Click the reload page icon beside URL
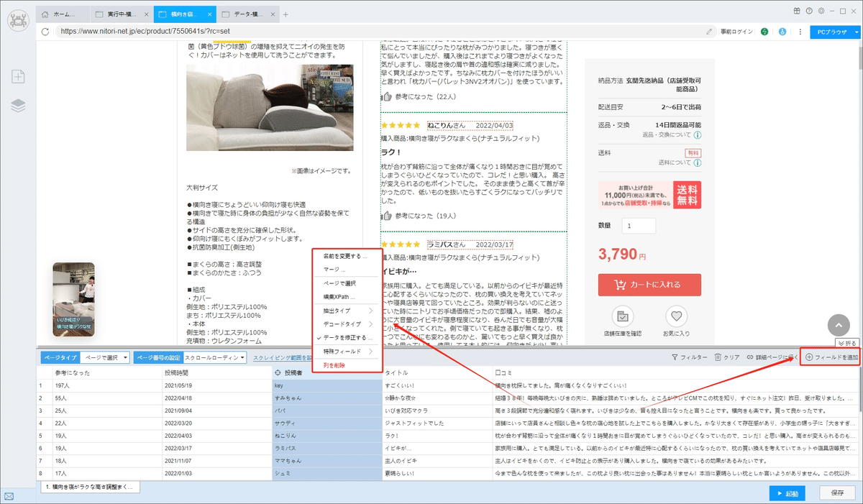 45,32
